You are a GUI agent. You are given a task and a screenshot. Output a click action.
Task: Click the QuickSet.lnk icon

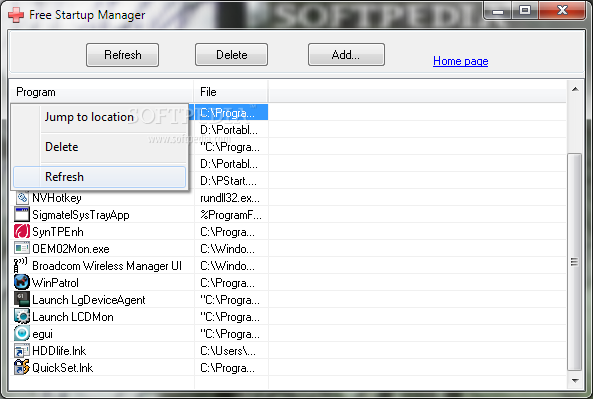click(22, 367)
